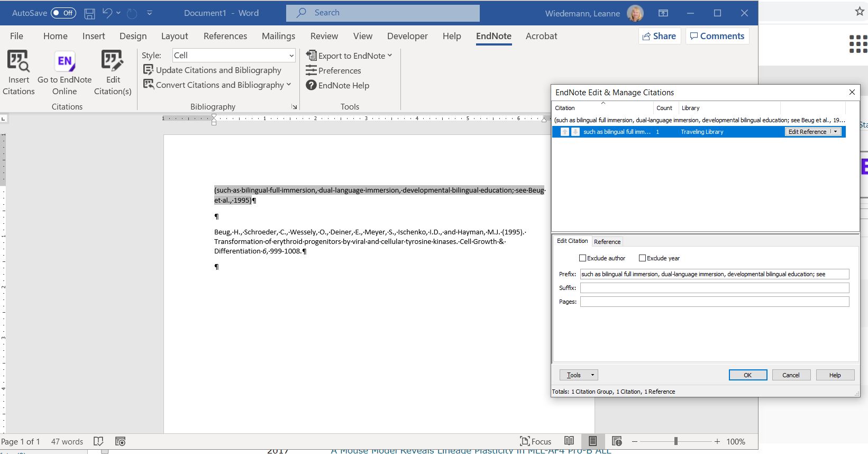
Task: Open the Acrobat ribbon tab
Action: click(541, 36)
